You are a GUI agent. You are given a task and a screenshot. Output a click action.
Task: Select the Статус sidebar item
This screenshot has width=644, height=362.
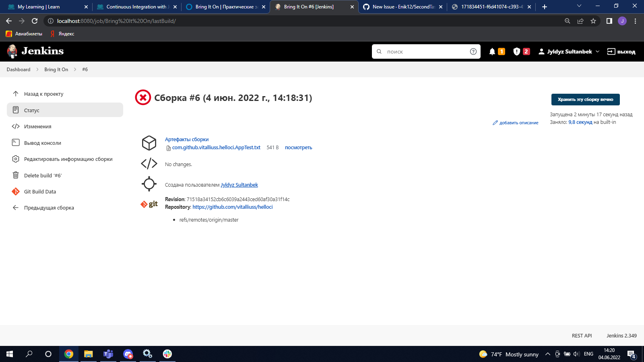pyautogui.click(x=65, y=110)
